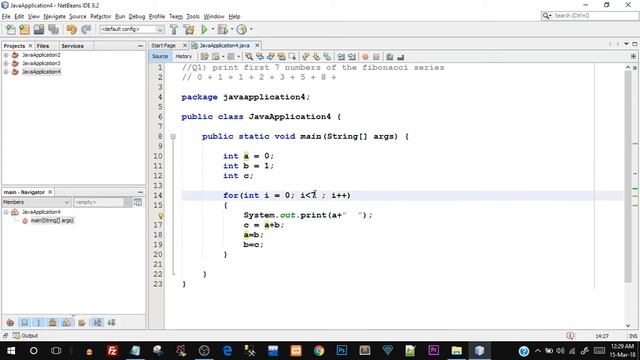Image resolution: width=640 pixels, height=360 pixels.
Task: Open the Run Project dropdown arrow
Action: [x=213, y=29]
